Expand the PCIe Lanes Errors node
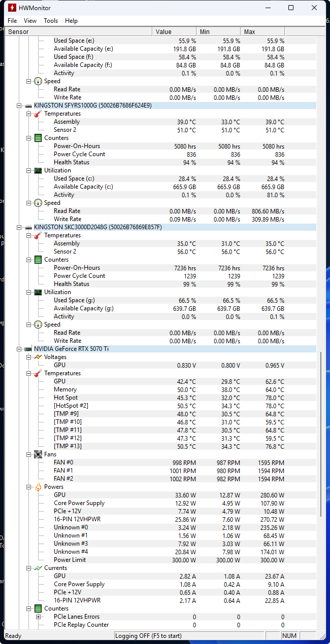The width and height of the screenshot is (330, 644). [x=38, y=617]
